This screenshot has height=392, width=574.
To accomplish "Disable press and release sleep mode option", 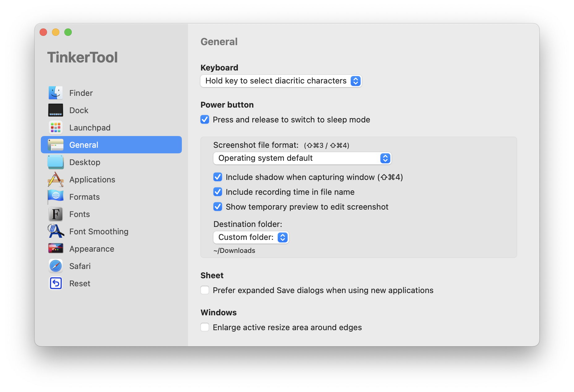I will coord(205,120).
